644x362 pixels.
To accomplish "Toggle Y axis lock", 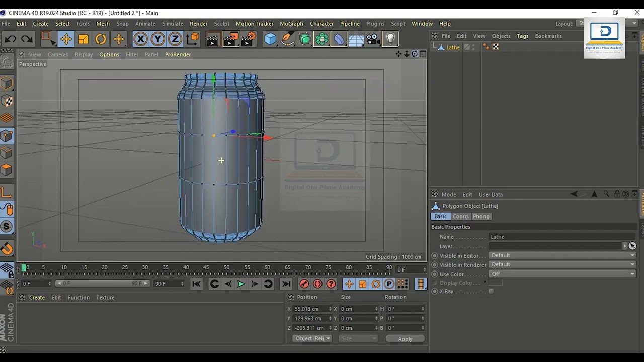I will (157, 39).
